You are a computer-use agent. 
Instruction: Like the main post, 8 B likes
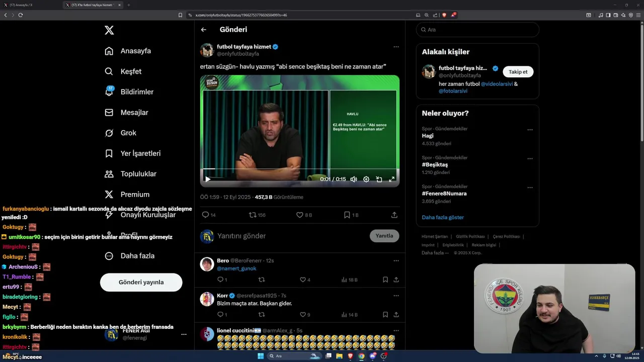304,215
